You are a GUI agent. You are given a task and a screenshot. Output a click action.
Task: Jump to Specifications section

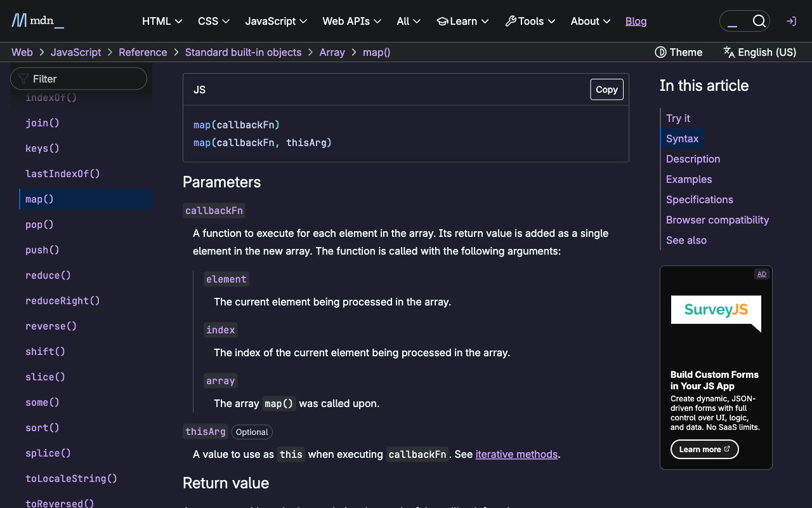coord(700,199)
